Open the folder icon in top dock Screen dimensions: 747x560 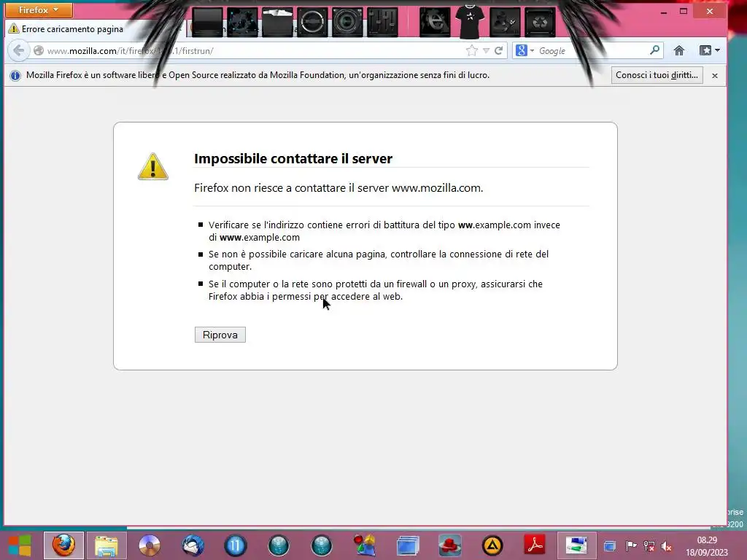coord(277,22)
